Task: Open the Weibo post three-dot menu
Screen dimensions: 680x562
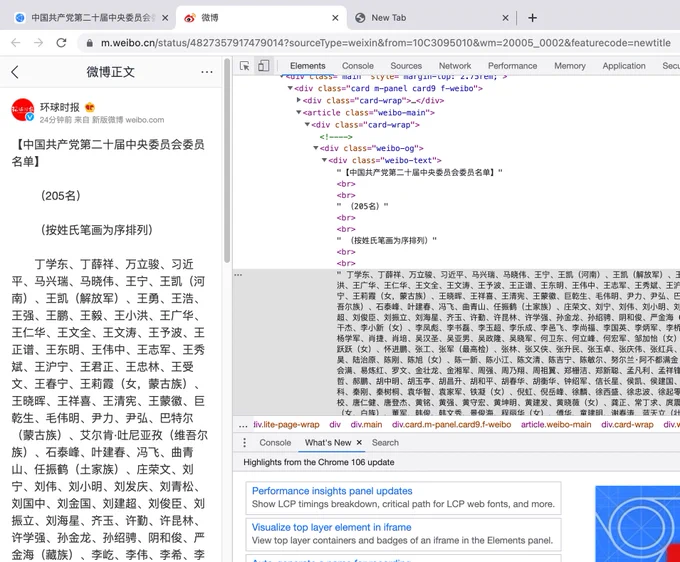Action: [207, 72]
